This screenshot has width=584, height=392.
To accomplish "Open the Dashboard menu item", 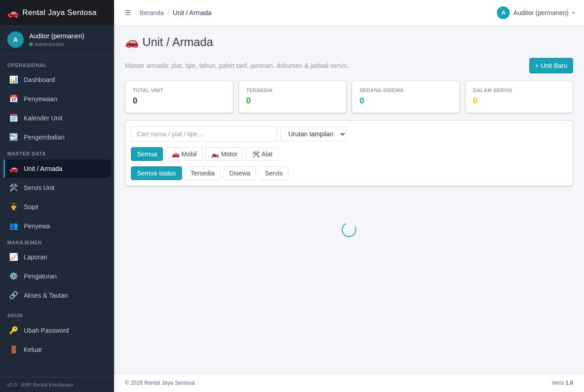I will (x=57, y=80).
